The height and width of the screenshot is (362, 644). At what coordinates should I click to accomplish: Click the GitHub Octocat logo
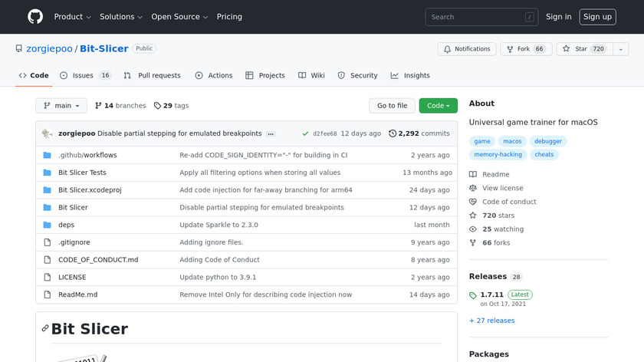point(35,17)
